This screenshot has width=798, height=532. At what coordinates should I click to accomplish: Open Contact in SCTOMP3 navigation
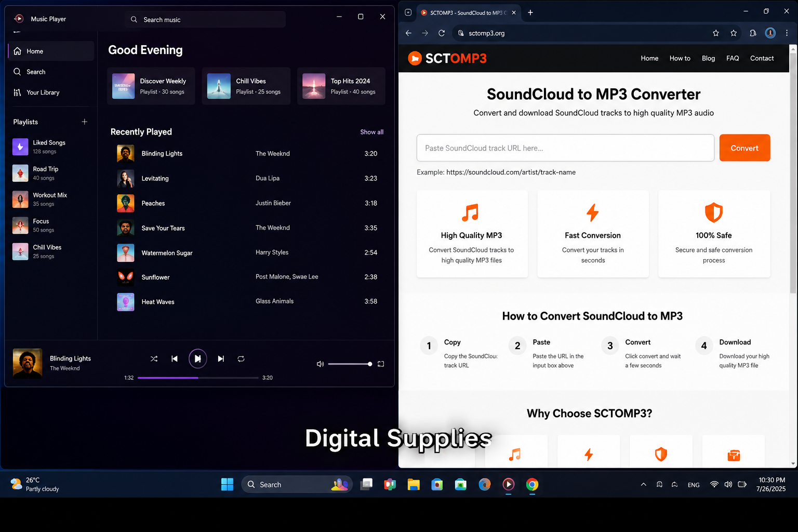click(x=762, y=58)
